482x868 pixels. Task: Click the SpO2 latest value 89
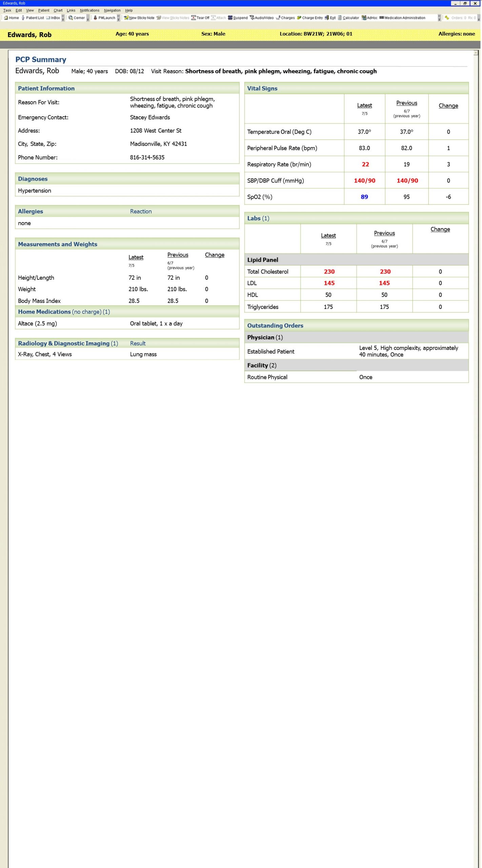pos(364,197)
